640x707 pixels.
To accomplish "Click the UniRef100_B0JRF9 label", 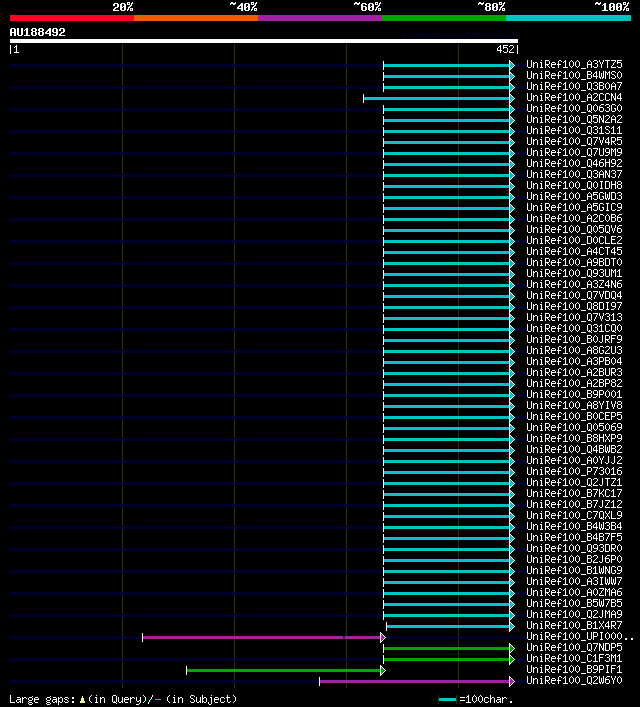I will pyautogui.click(x=574, y=340).
